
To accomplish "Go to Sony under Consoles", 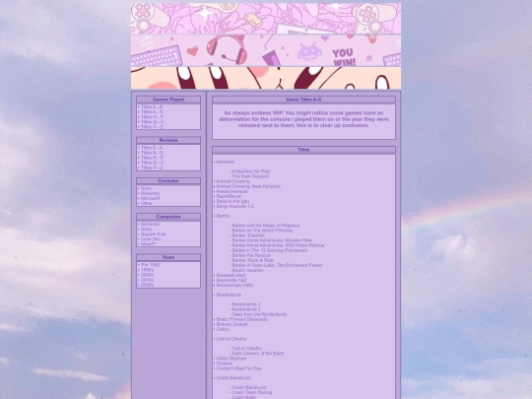I will [x=146, y=188].
